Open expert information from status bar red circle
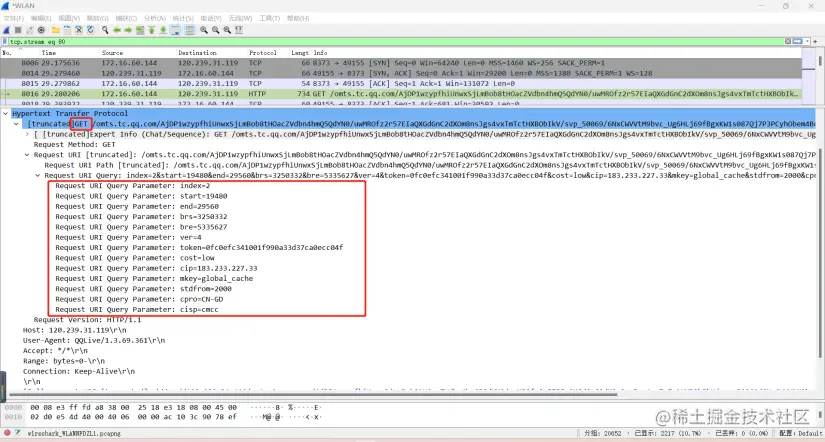This screenshot has height=442, width=825. point(7,433)
